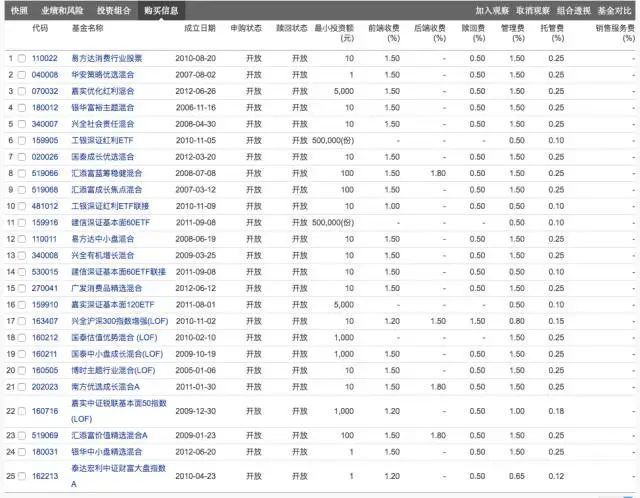Click fund code link 530015

click(x=45, y=272)
